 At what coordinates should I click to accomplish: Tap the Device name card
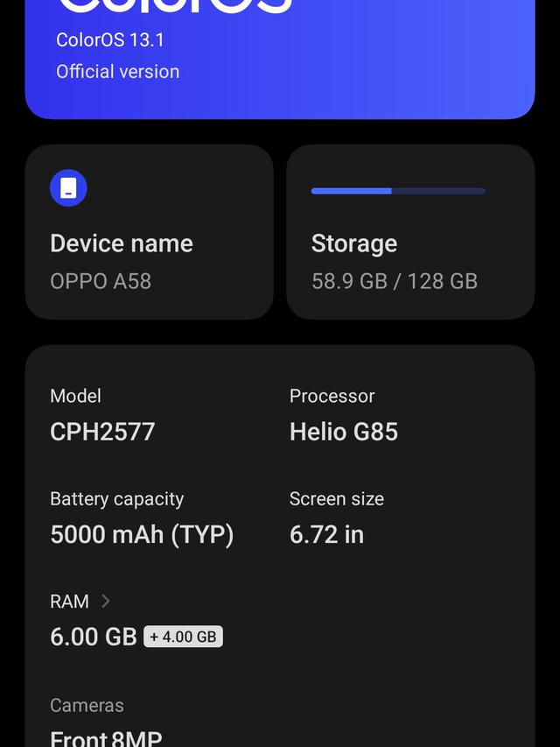(149, 232)
